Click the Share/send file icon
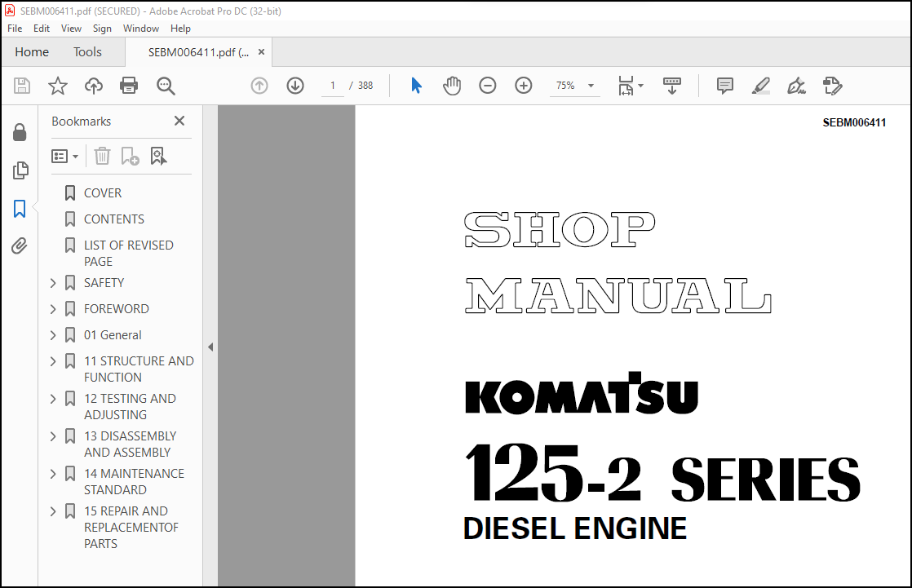The image size is (912, 588). click(832, 86)
